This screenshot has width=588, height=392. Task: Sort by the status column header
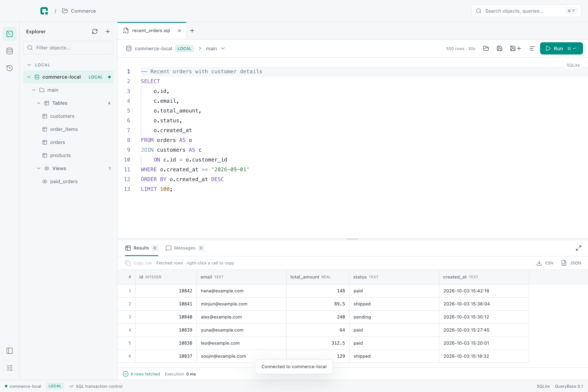pyautogui.click(x=394, y=277)
